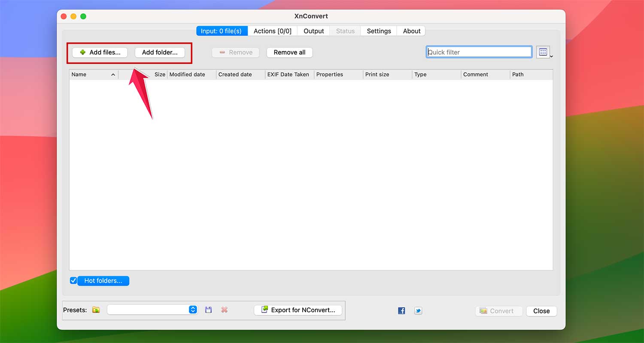
Task: Open XnConvert's Facebook page icon
Action: 401,310
